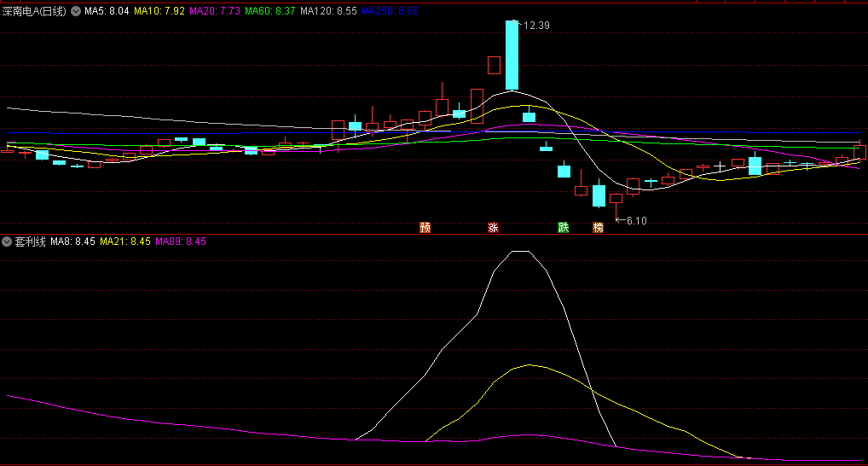Click the yellow MA21: 8.45 label
This screenshot has height=466, width=868.
[x=125, y=242]
